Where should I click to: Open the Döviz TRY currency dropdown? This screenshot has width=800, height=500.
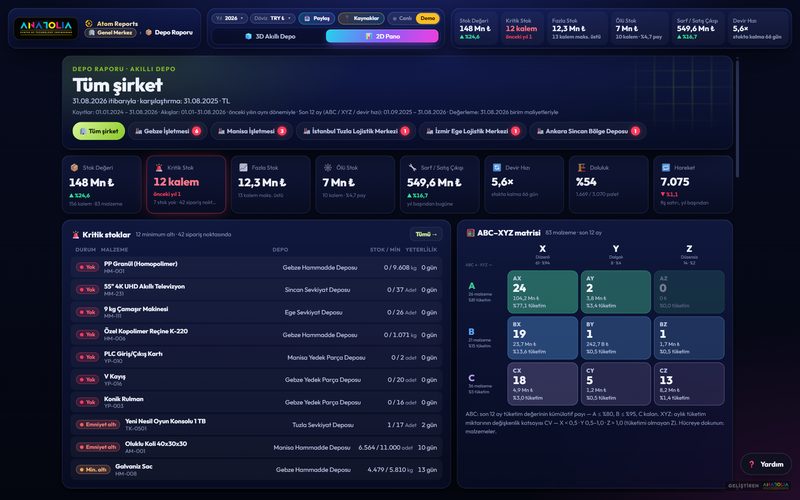pyautogui.click(x=272, y=18)
